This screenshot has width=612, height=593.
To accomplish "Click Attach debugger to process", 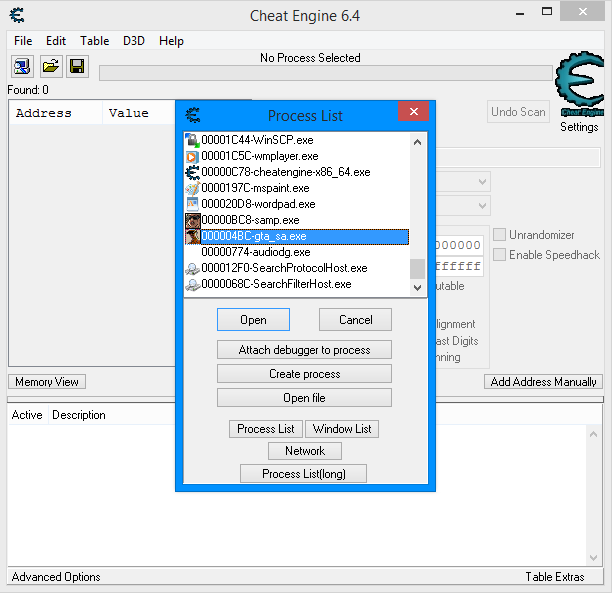I will coord(304,350).
